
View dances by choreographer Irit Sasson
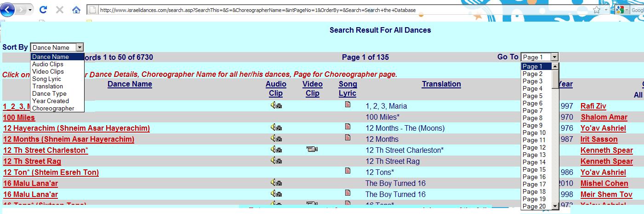599,139
